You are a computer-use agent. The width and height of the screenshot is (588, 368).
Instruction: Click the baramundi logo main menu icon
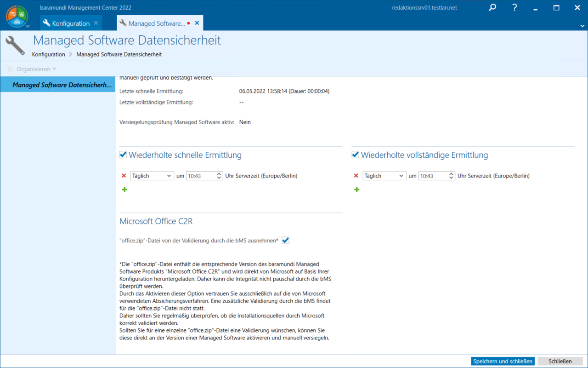17,16
